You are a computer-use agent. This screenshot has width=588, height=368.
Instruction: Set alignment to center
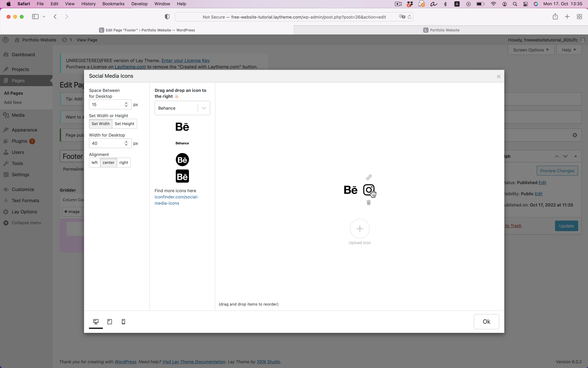point(108,163)
